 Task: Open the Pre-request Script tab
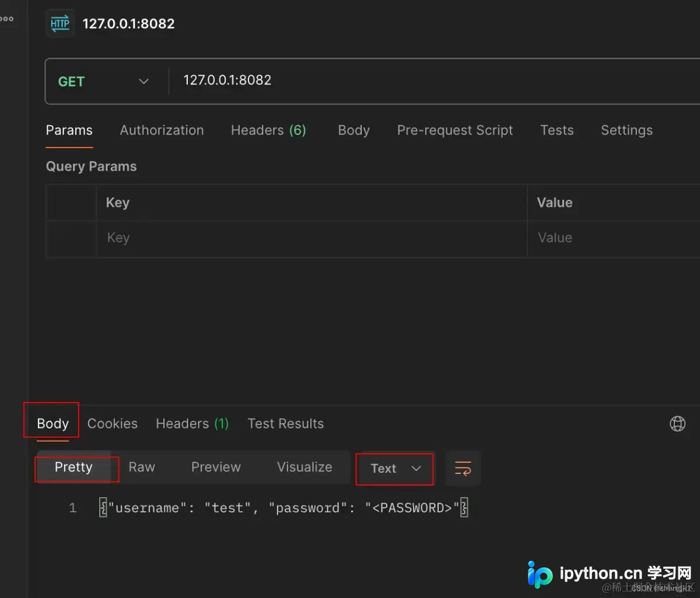455,131
